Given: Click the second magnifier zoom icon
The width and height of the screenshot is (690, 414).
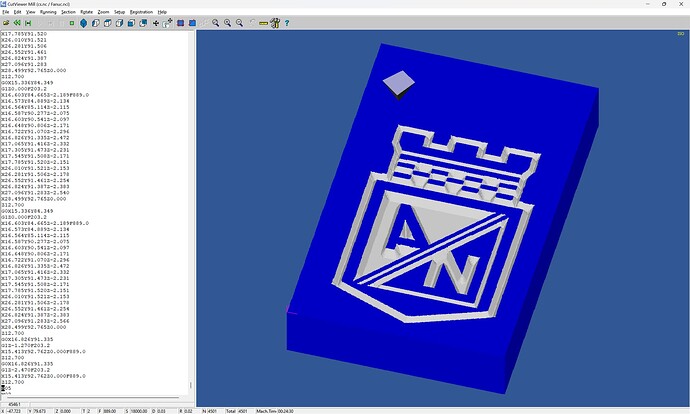Looking at the screenshot, I should (228, 23).
